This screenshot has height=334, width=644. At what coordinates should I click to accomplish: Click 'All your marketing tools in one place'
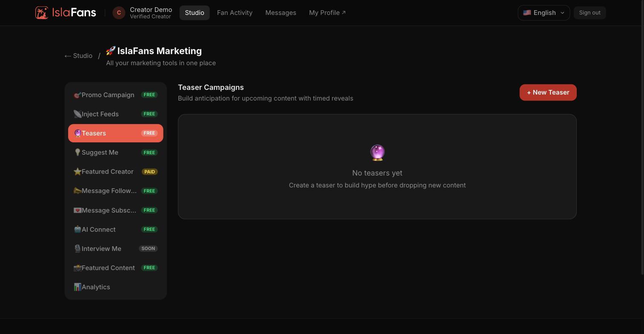click(161, 63)
